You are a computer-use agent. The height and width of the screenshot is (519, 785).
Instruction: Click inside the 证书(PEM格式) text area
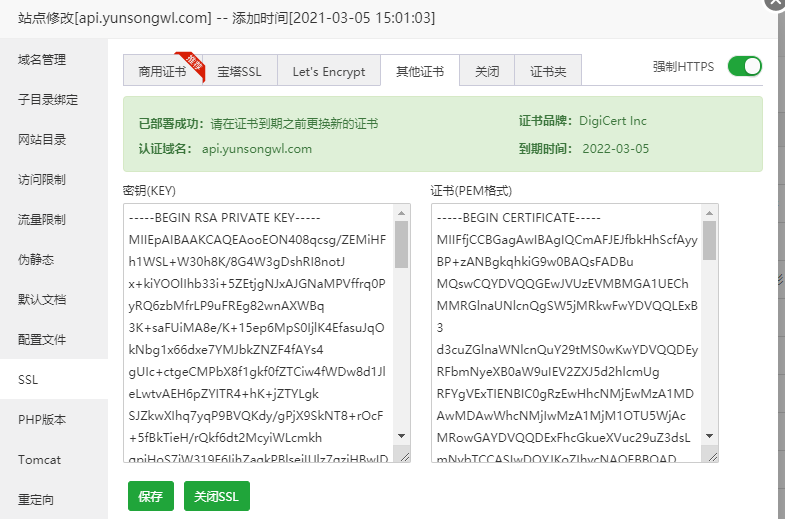566,330
